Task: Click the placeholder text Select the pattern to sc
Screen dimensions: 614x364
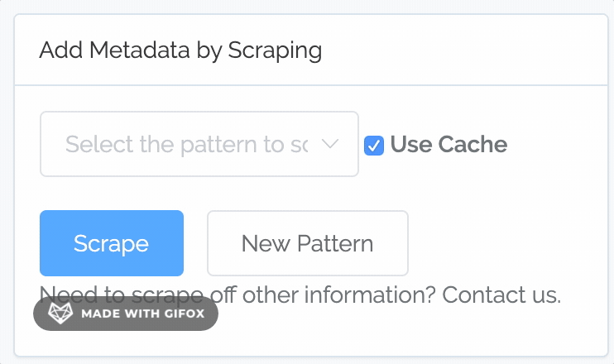Action: [187, 145]
